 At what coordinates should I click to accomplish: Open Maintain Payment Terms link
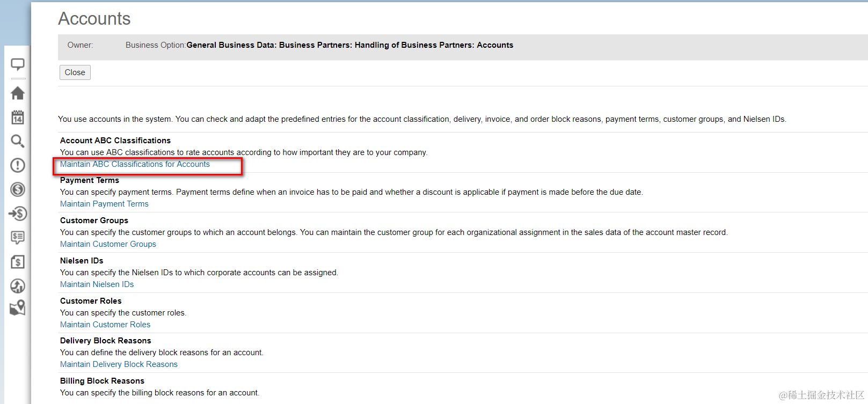click(104, 204)
